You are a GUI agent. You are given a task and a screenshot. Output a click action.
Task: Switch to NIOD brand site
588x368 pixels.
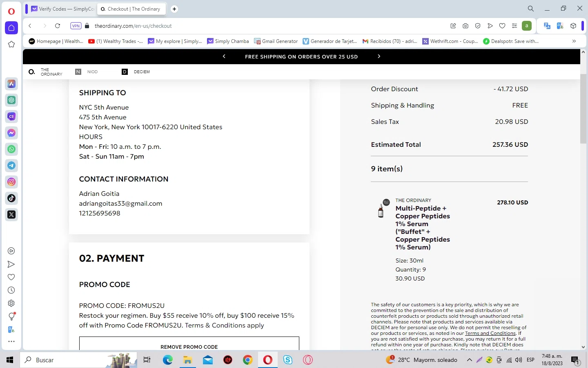click(87, 72)
